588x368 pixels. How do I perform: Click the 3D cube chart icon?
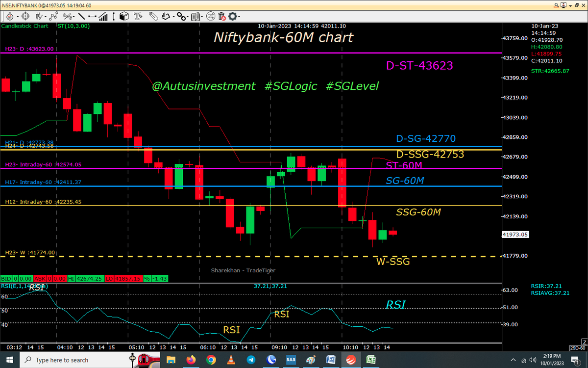point(124,16)
